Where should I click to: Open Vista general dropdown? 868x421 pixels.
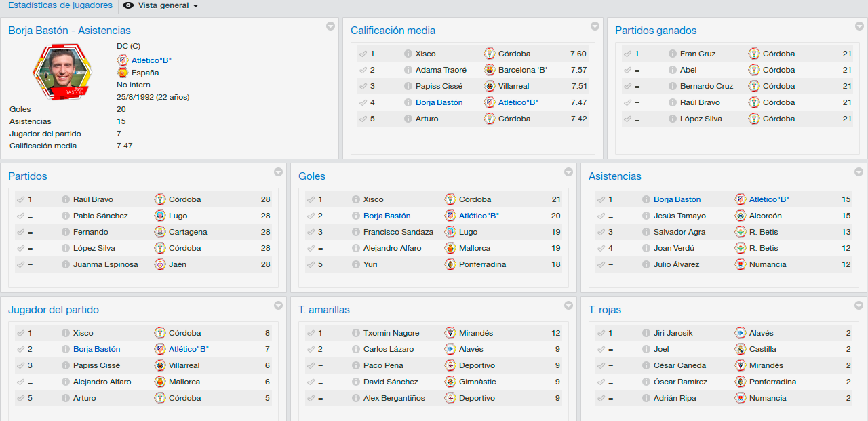click(x=161, y=5)
